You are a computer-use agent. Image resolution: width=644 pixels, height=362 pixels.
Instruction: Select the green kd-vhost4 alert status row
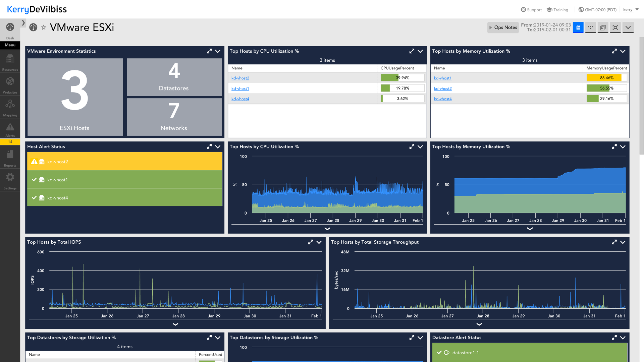coord(125,197)
